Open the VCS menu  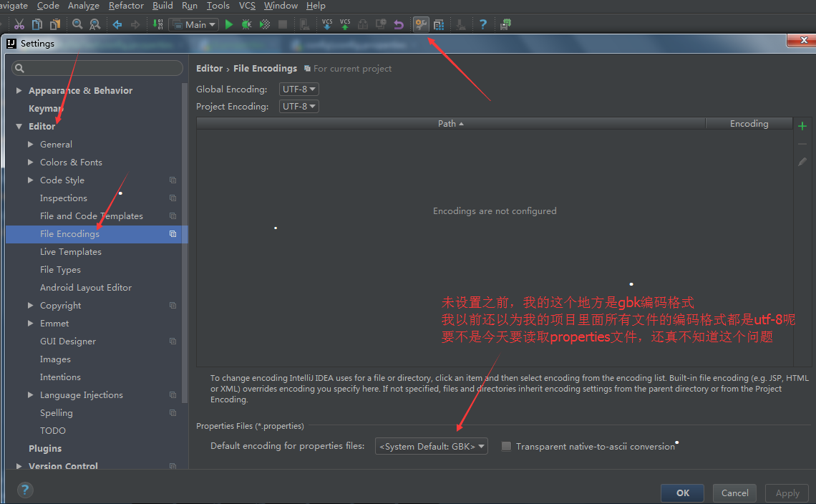(x=247, y=6)
